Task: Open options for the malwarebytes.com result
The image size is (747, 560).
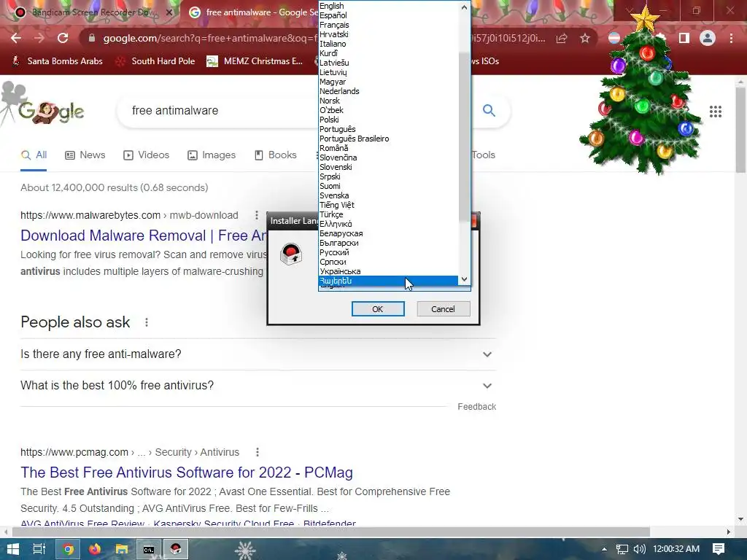Action: tap(257, 215)
